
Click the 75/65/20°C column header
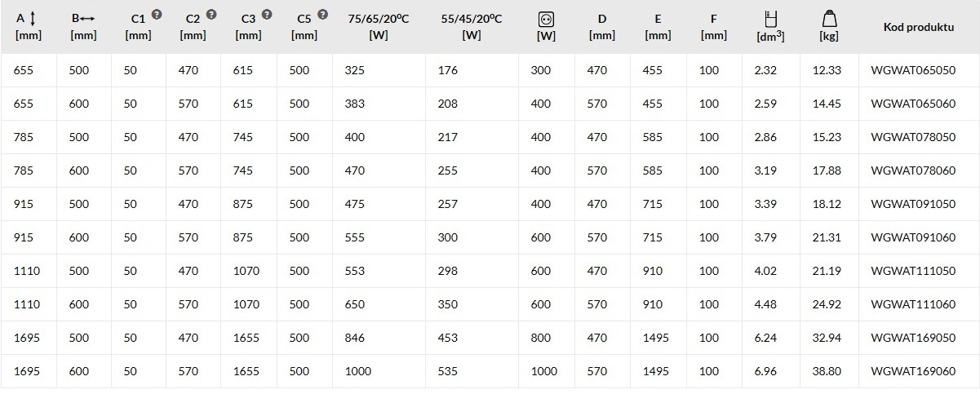(x=379, y=27)
